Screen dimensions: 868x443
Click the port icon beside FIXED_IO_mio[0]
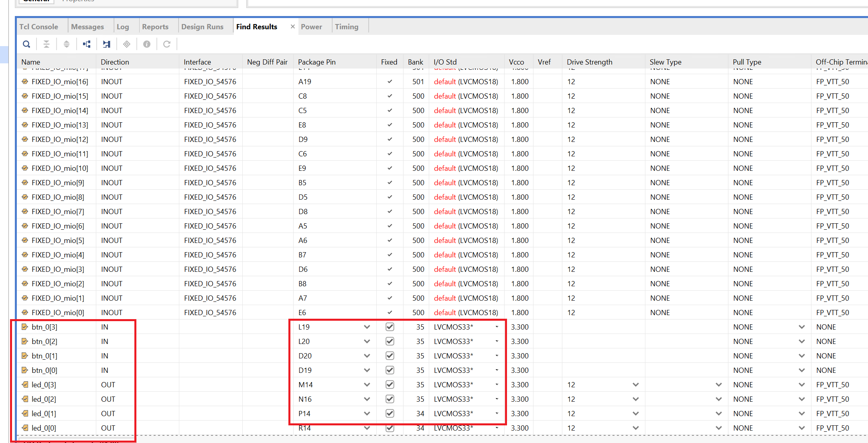click(25, 312)
